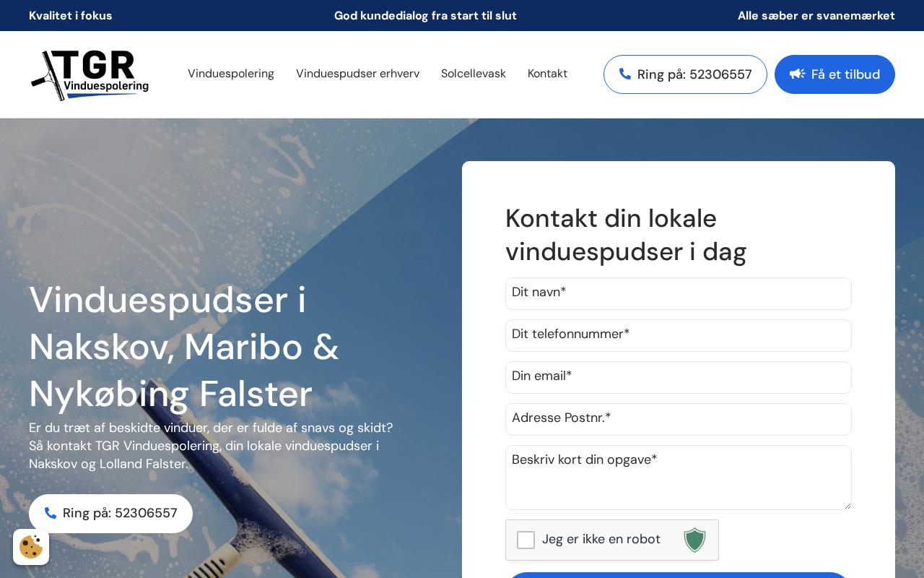Focus the 'Dit telefonnummer' field
Image resolution: width=924 pixels, height=578 pixels.
[x=679, y=335]
